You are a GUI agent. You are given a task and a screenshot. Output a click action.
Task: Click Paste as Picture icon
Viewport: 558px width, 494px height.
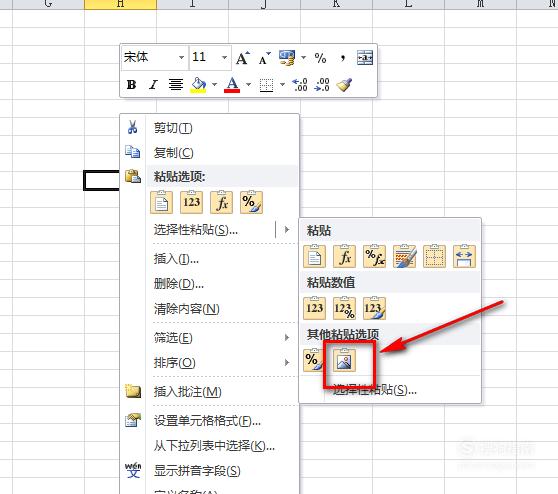(344, 361)
